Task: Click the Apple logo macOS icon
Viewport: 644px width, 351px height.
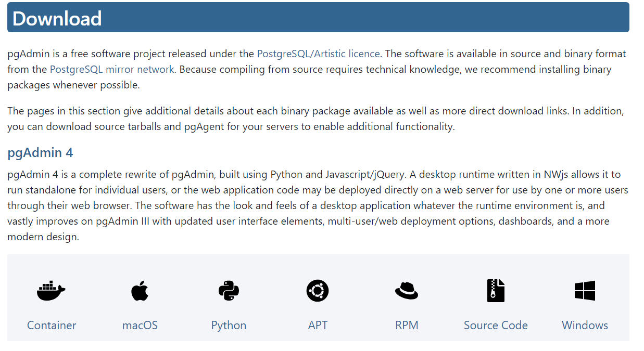Action: 140,291
